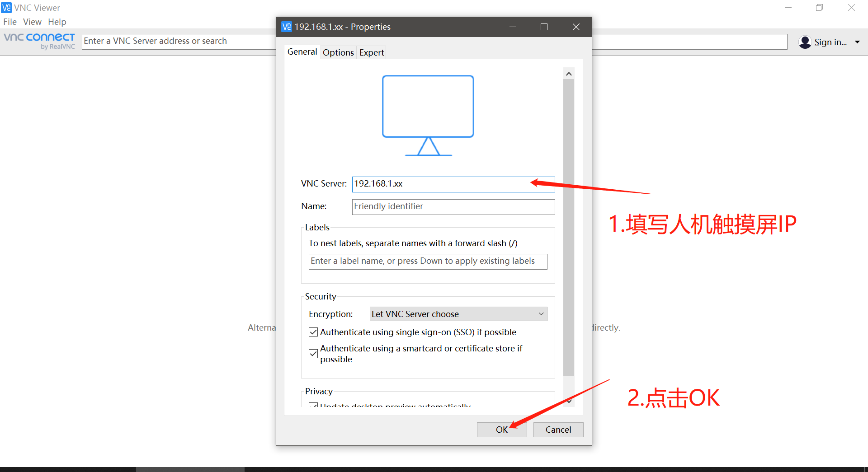The width and height of the screenshot is (868, 472).
Task: Click the VNC Server address field
Action: click(453, 184)
